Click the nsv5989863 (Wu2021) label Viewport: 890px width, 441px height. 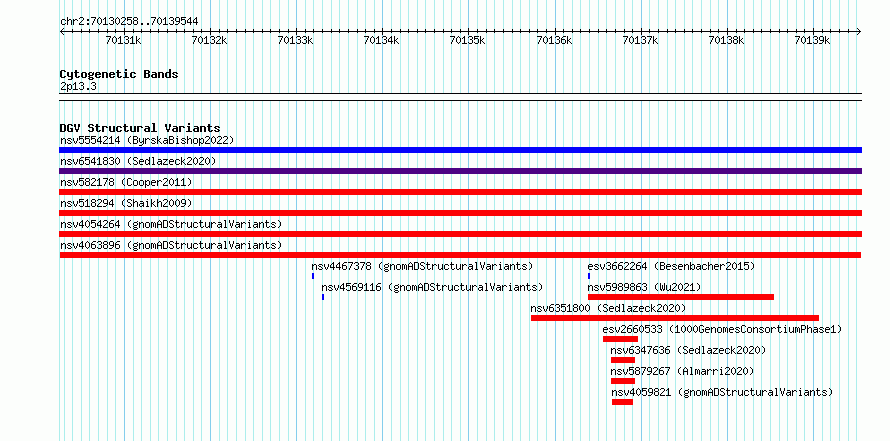[645, 287]
